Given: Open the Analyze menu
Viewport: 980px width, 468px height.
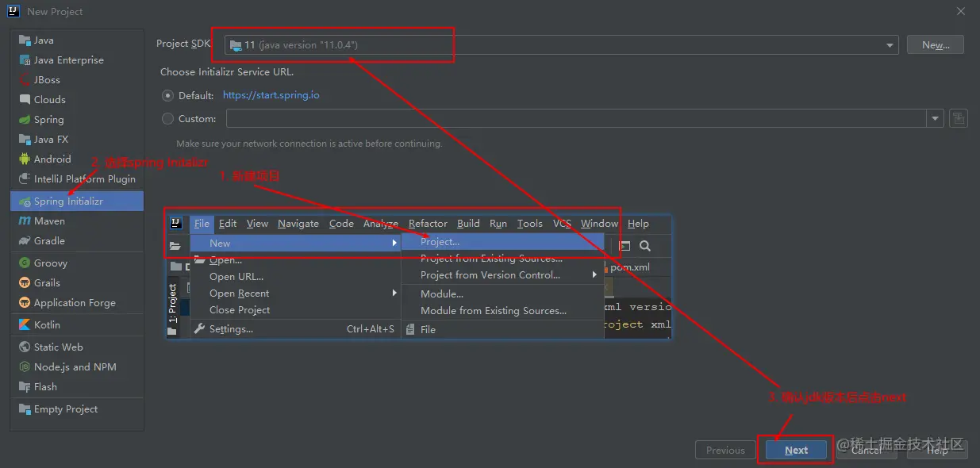Looking at the screenshot, I should point(381,224).
